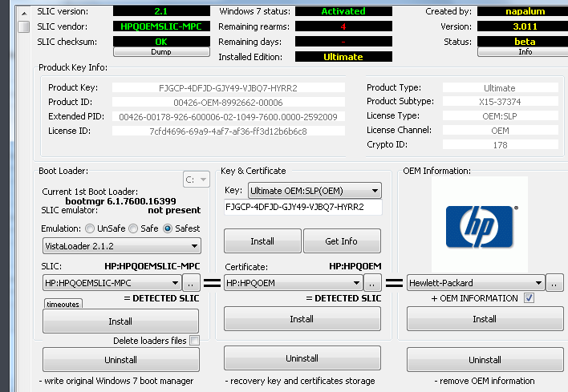Open the VistaLoader 2.1.2 dropdown
This screenshot has height=392, width=568.
pos(122,246)
